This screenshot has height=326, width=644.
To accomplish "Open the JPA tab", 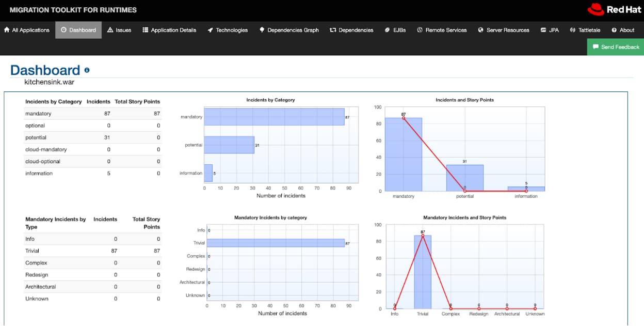I will click(550, 30).
